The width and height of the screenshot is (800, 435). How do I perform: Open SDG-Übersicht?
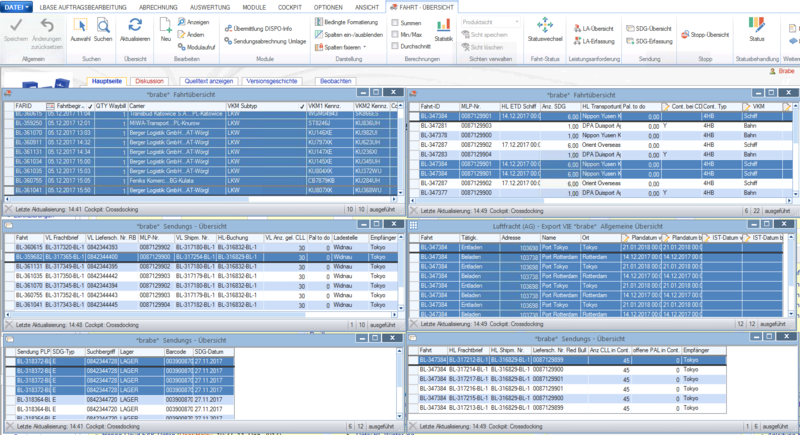[649, 29]
